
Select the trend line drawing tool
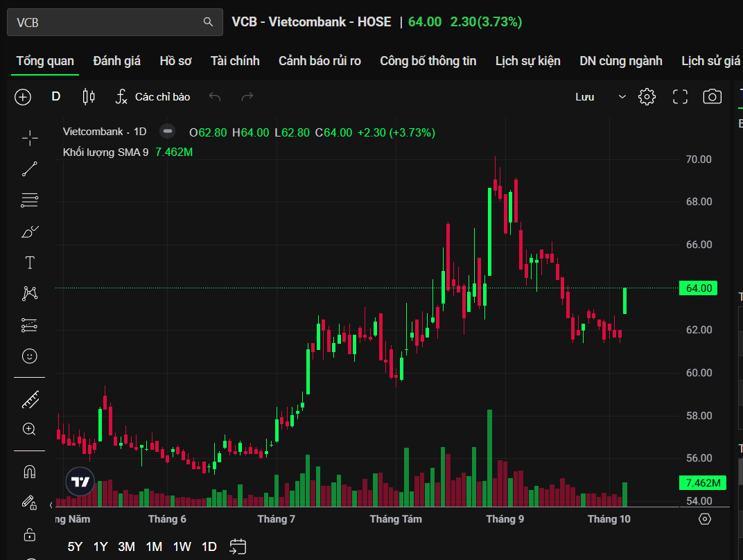point(30,168)
